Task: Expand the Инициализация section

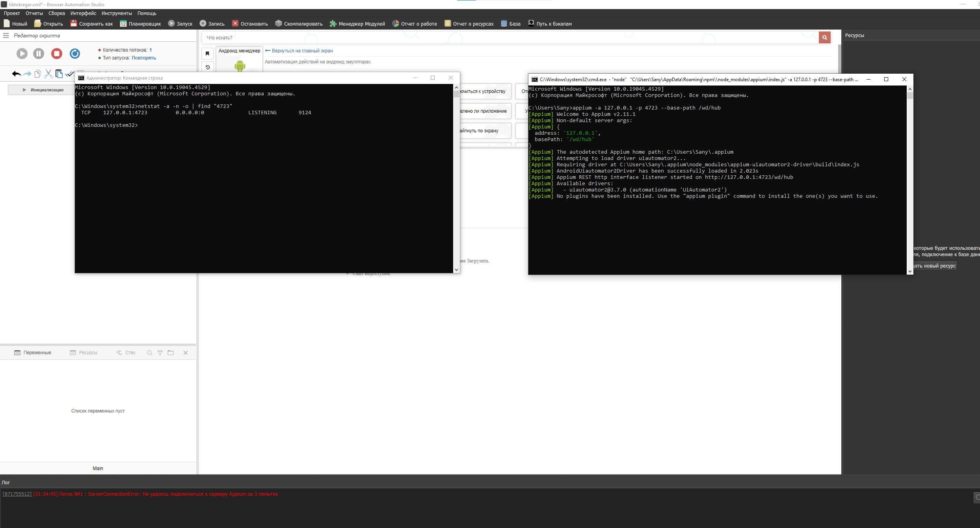Action: click(x=24, y=90)
